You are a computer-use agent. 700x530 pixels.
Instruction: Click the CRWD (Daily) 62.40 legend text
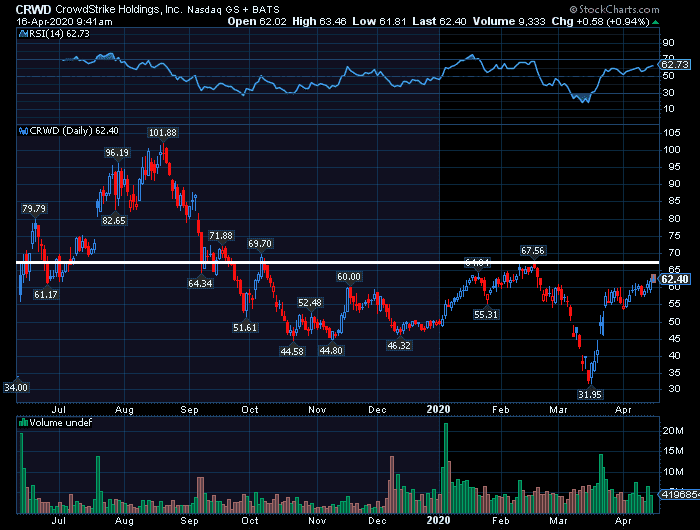[74, 131]
